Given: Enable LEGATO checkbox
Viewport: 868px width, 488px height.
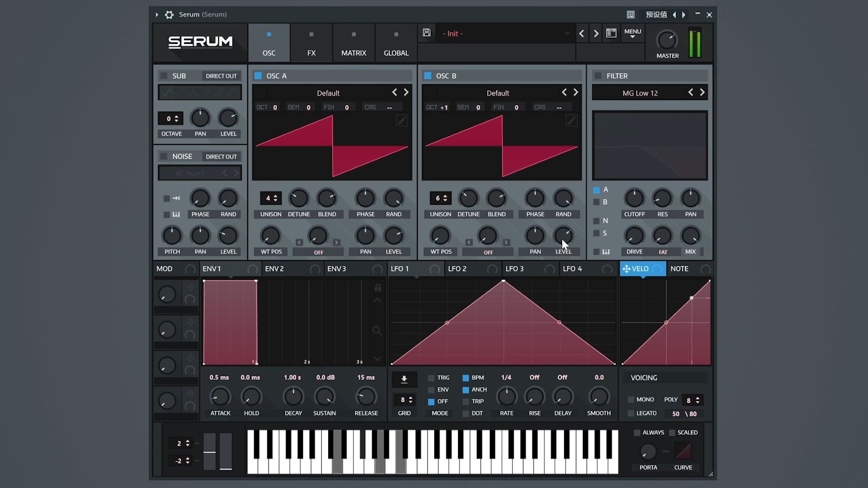Looking at the screenshot, I should coord(631,413).
